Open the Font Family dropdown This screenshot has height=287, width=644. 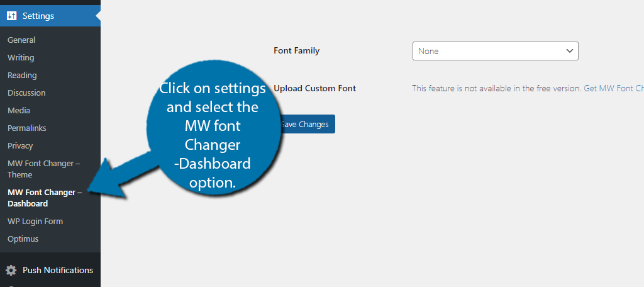coord(496,51)
